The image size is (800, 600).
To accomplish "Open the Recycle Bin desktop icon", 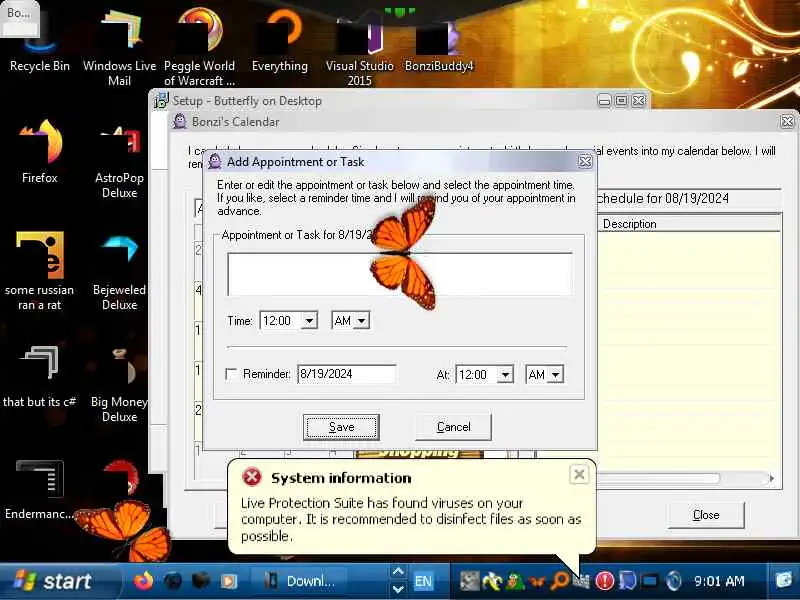I will pyautogui.click(x=40, y=43).
